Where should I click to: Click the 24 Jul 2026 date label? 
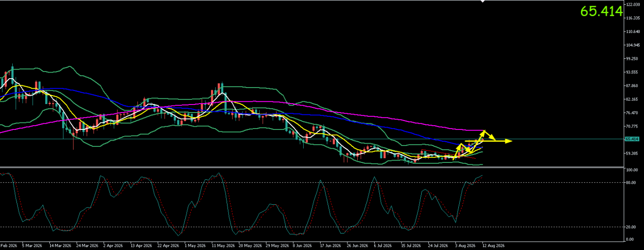point(438,246)
